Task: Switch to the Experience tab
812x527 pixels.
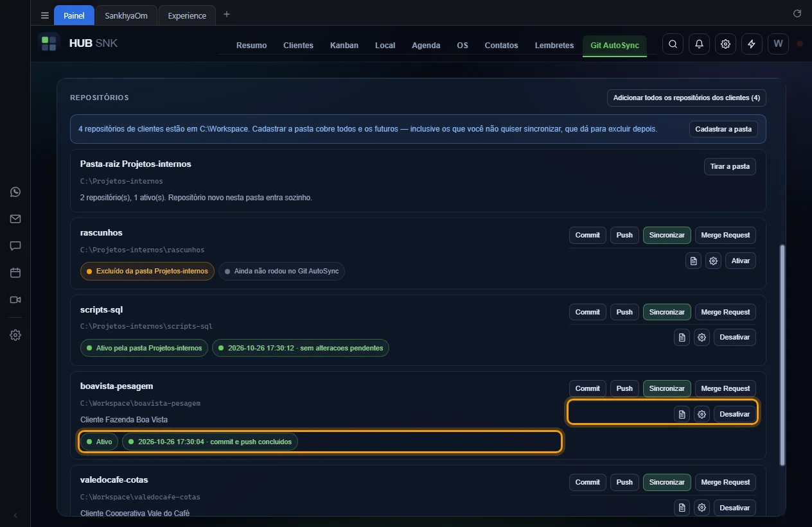Action: point(187,15)
